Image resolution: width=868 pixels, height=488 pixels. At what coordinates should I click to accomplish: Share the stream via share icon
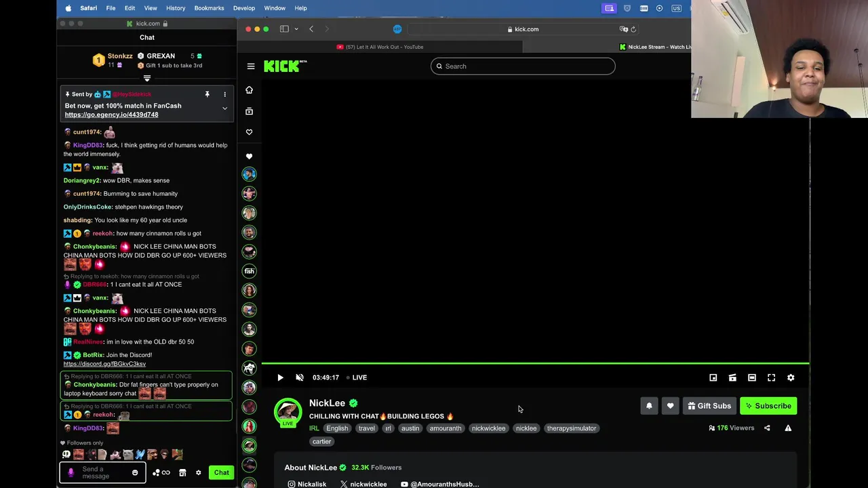click(x=767, y=428)
